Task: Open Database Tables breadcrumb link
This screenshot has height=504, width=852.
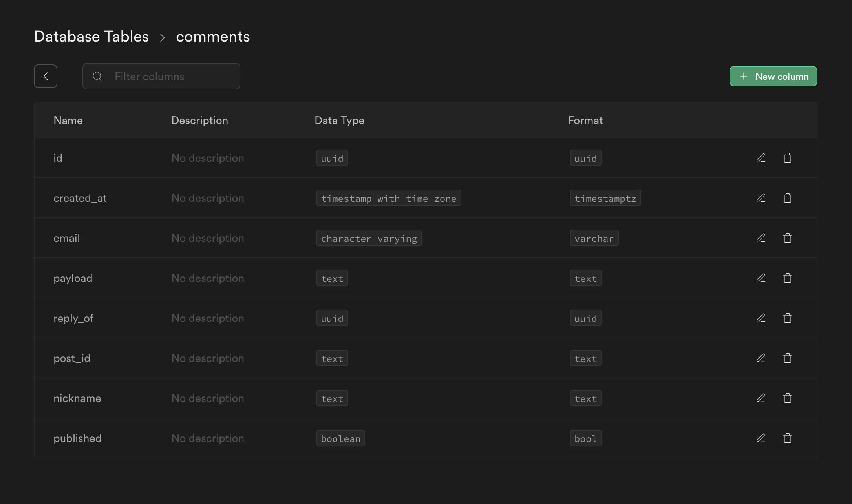Action: [91, 37]
